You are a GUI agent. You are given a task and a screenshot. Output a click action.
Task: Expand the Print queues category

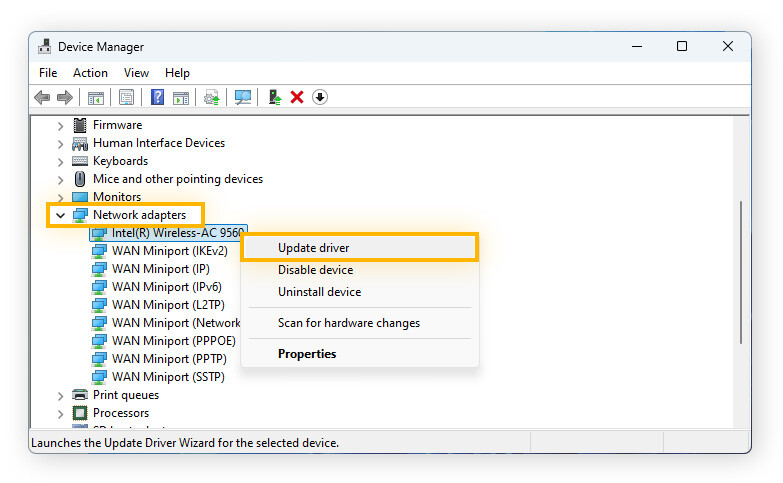60,395
